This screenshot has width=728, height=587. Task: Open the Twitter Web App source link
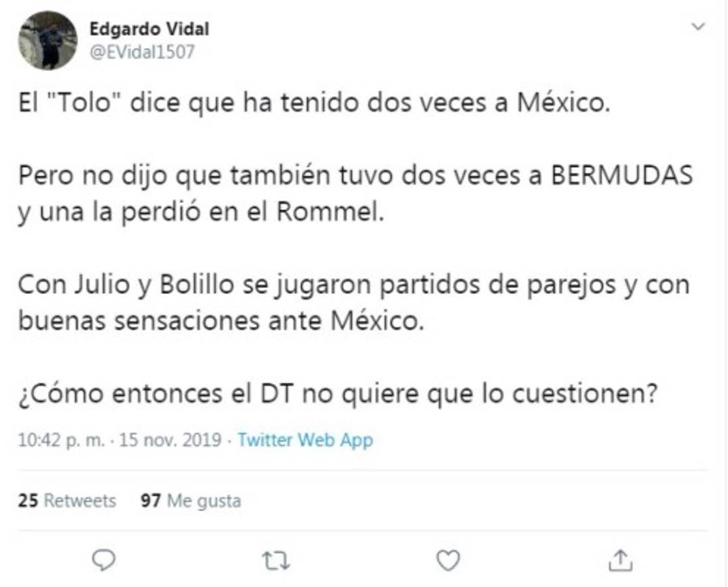[305, 440]
